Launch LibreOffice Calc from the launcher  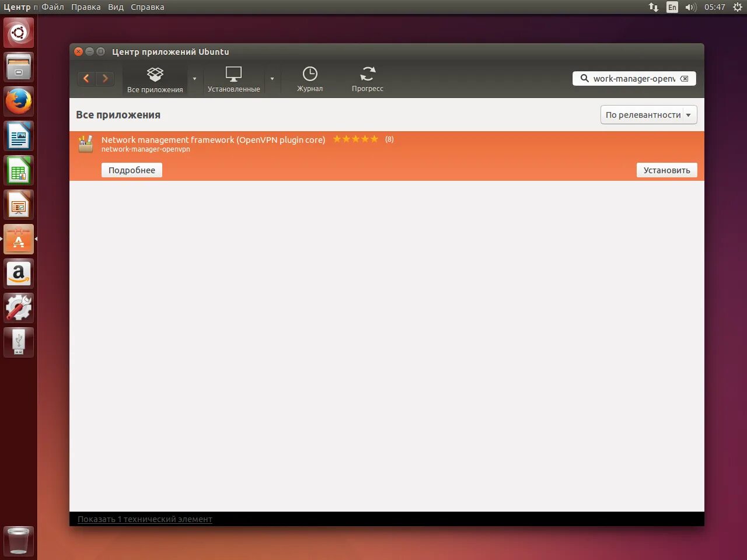pos(19,170)
